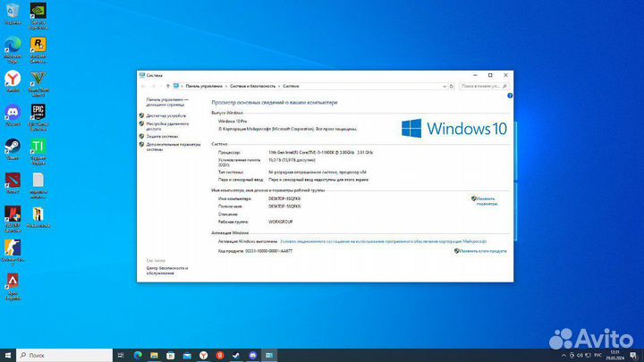Open Help with the blue question icon

click(510, 96)
